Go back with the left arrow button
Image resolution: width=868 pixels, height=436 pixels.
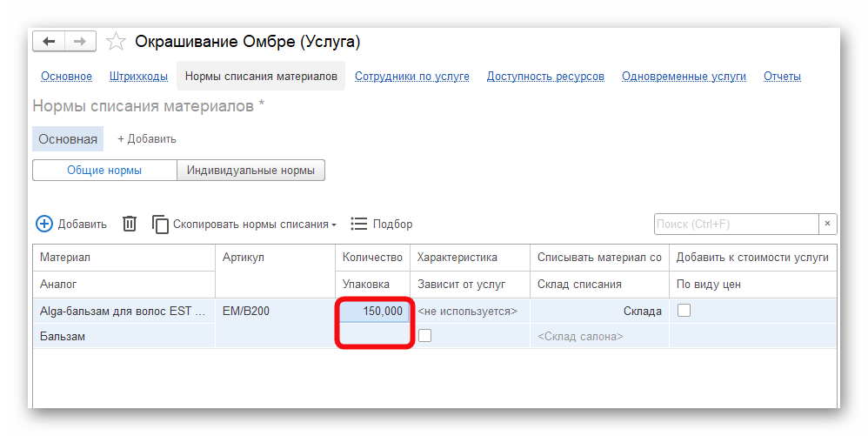click(x=49, y=42)
